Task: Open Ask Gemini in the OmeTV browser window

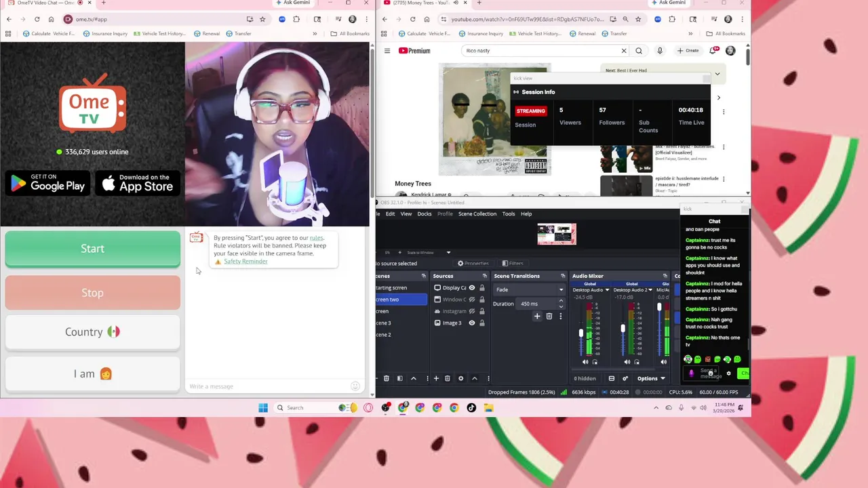Action: click(292, 3)
